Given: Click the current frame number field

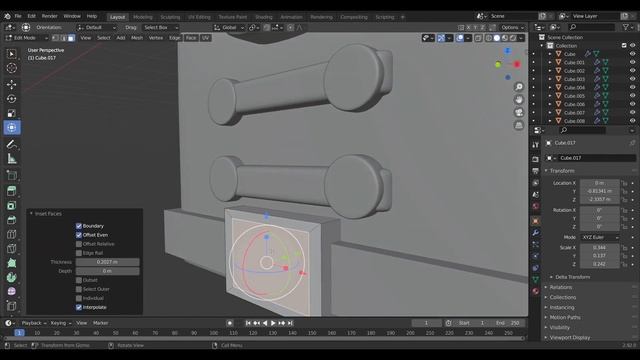Looking at the screenshot, I should click(426, 323).
